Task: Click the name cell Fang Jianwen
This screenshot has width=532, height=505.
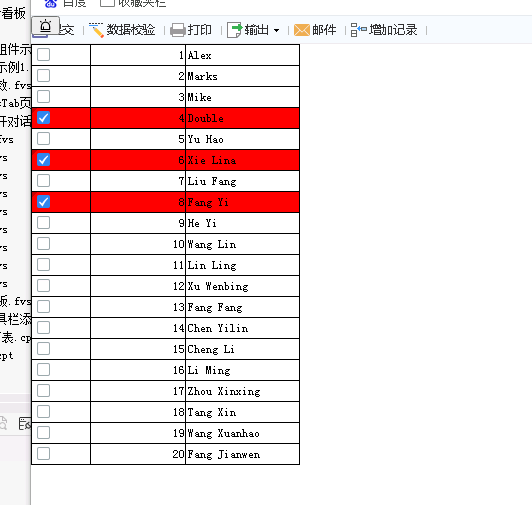Action: (242, 454)
